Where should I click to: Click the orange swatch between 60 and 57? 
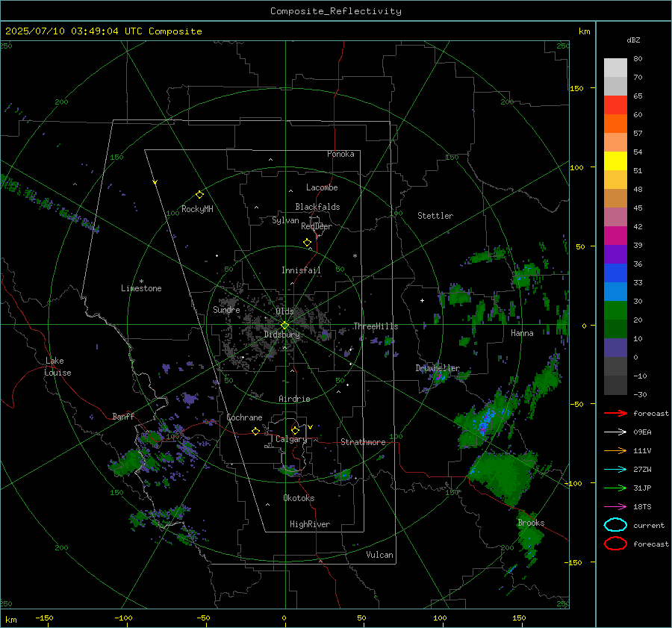615,123
